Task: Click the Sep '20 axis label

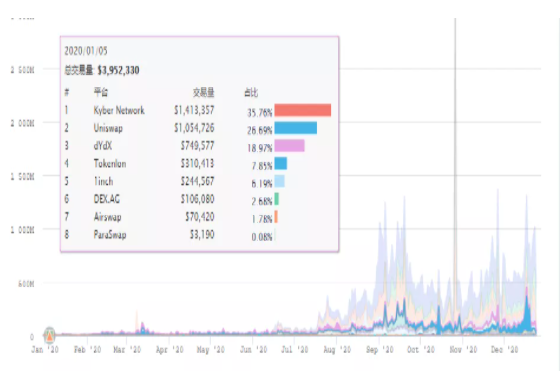Action: (x=380, y=350)
